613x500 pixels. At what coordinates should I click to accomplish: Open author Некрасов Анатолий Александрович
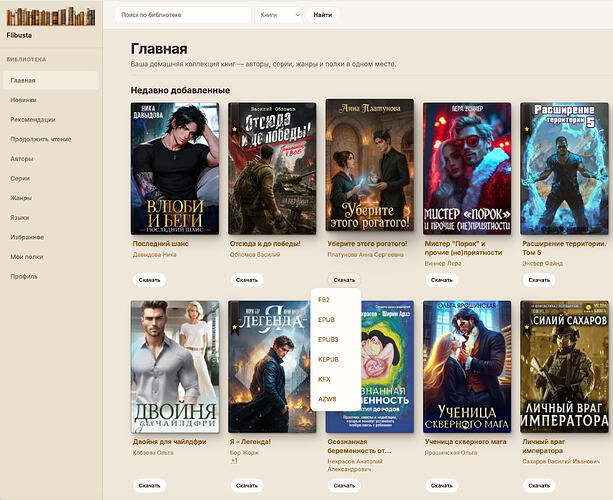coord(355,465)
